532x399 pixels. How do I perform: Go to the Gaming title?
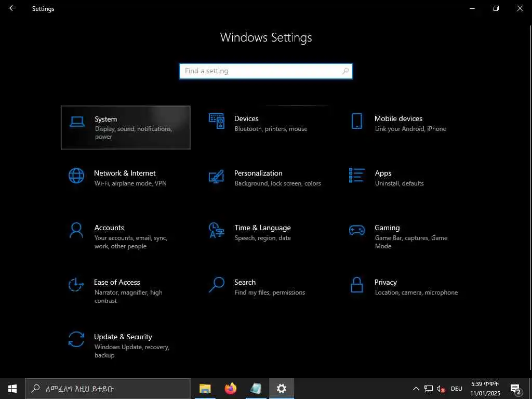coord(387,228)
